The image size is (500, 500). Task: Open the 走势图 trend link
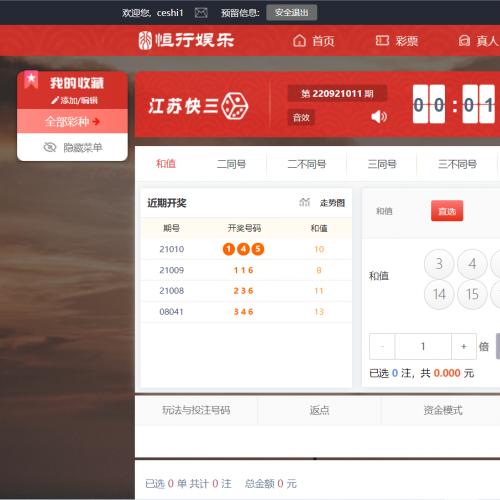tap(332, 203)
